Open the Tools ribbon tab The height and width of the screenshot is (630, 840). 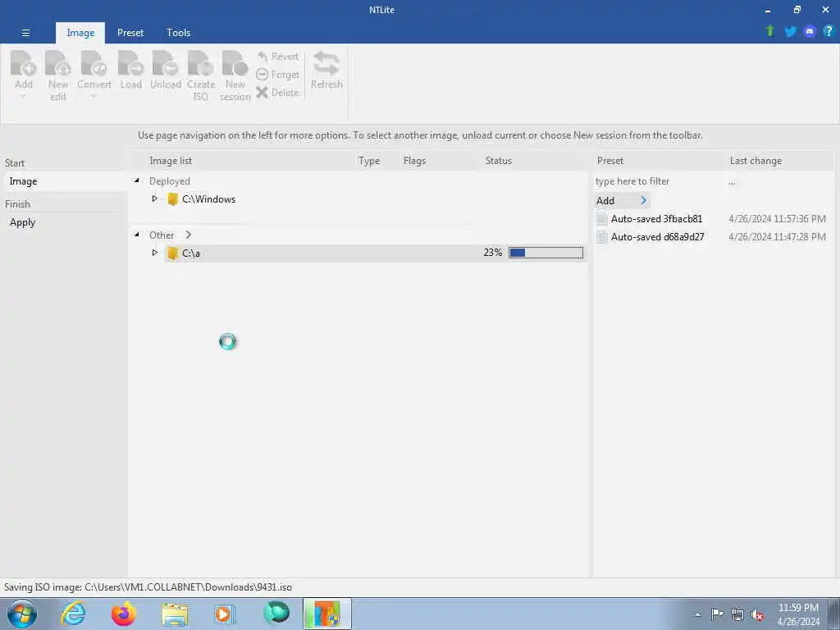[x=178, y=33]
